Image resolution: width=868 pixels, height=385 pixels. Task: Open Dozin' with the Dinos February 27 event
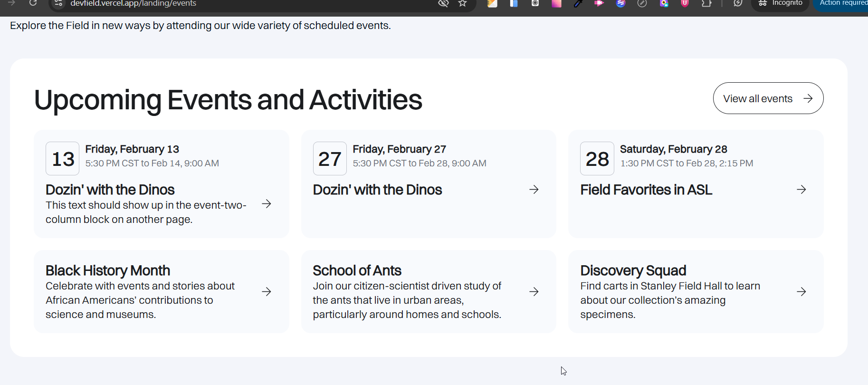(x=377, y=190)
